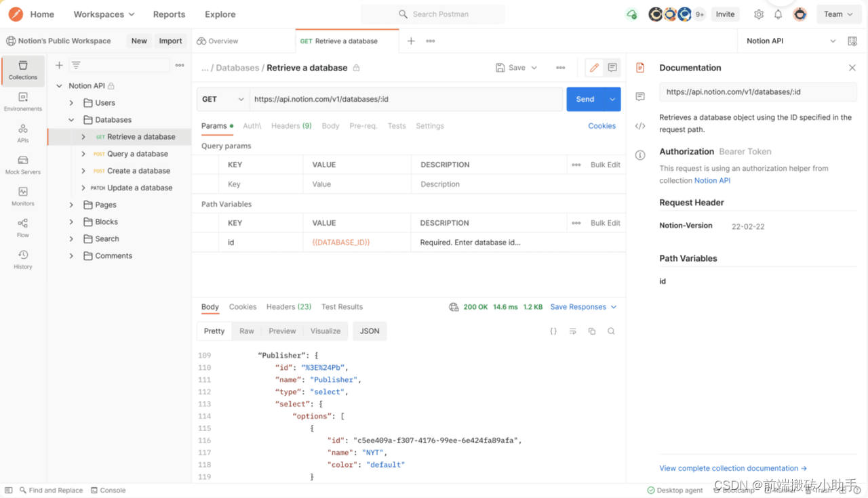Open the collections sidebar three-dot menu
This screenshot has width=868, height=498.
click(x=180, y=65)
